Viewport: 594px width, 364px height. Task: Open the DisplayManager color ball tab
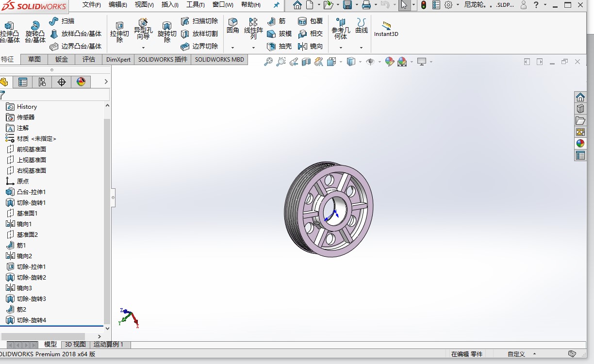81,82
